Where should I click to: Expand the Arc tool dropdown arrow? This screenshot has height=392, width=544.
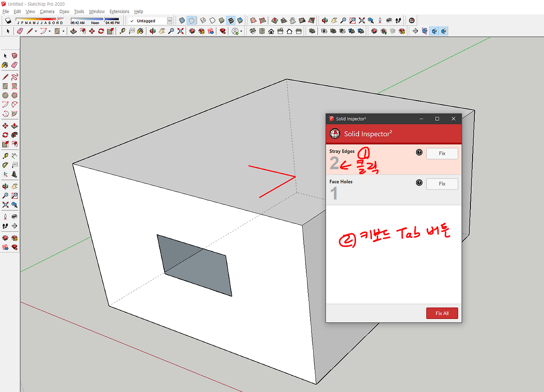point(50,31)
